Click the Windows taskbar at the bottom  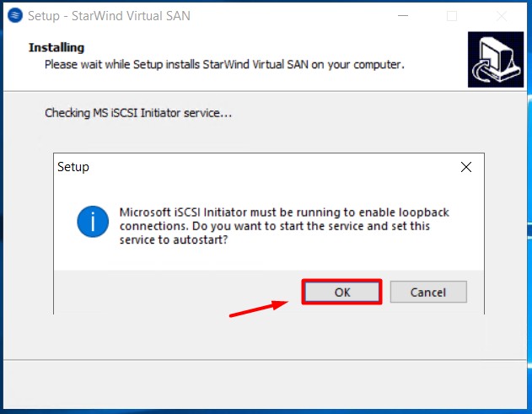pos(266,410)
